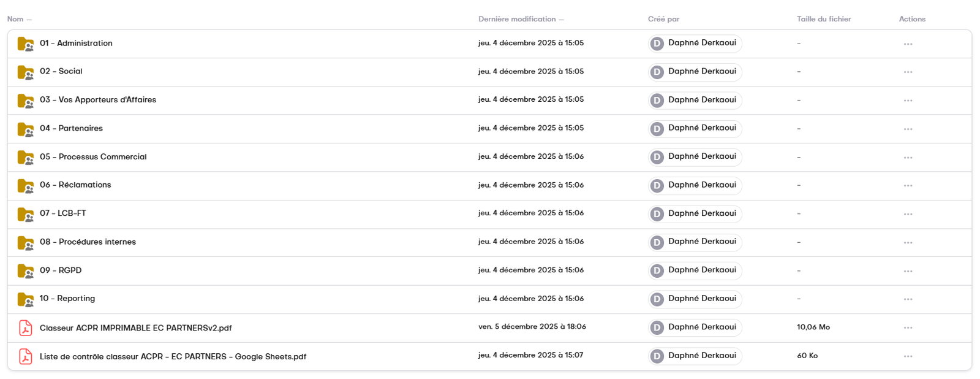Click the folder icon for 09 – RGPD
This screenshot has height=379, width=980.
26,270
